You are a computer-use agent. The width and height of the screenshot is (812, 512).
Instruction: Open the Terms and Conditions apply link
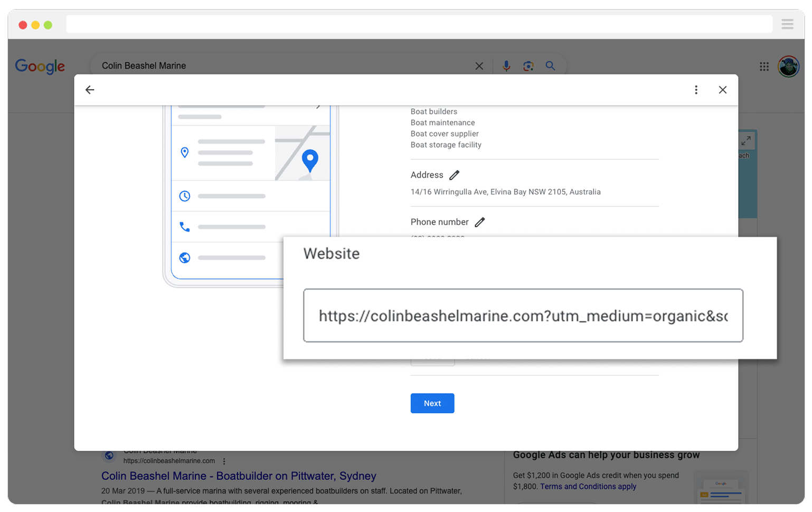(588, 487)
